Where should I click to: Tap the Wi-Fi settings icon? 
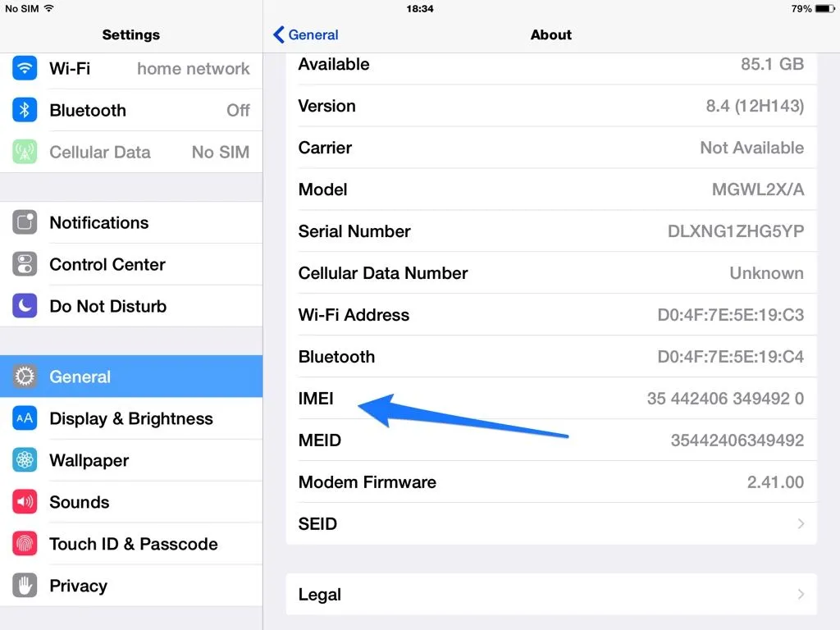(25, 69)
